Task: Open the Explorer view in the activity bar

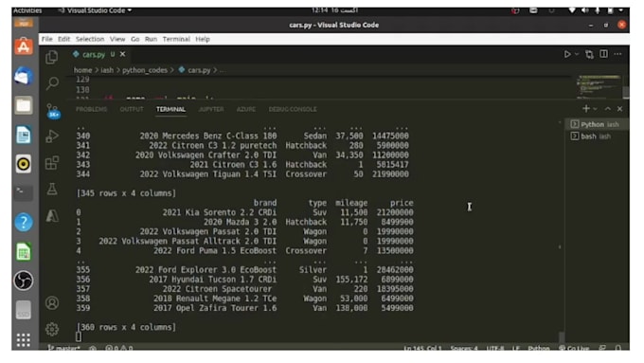Action: coord(52,57)
